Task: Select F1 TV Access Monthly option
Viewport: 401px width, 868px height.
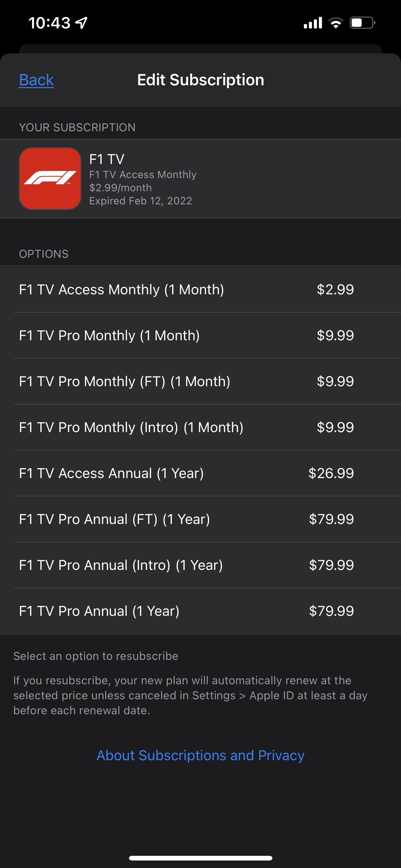Action: pos(121,289)
